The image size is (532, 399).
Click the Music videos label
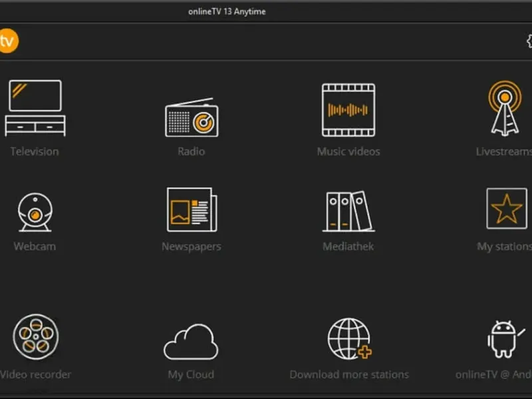tap(348, 152)
